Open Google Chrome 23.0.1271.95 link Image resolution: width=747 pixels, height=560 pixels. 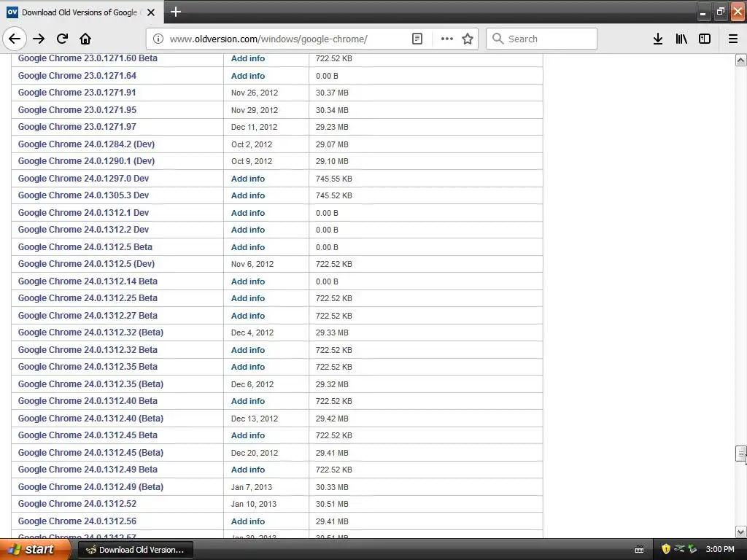tap(77, 110)
